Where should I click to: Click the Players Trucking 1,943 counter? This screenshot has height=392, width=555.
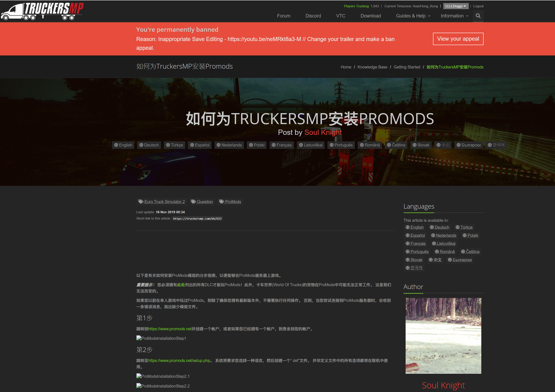(x=361, y=6)
